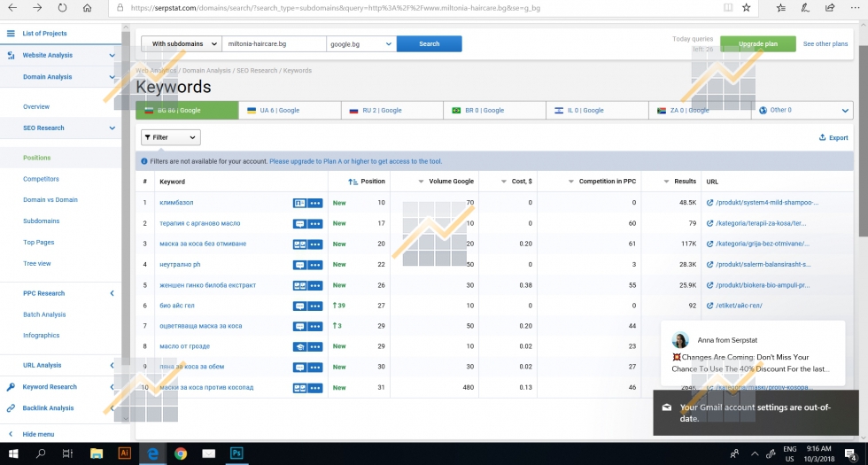Open external link icon for /produkt/system4-mild-shampoo URL
This screenshot has width=868, height=465.
click(709, 203)
